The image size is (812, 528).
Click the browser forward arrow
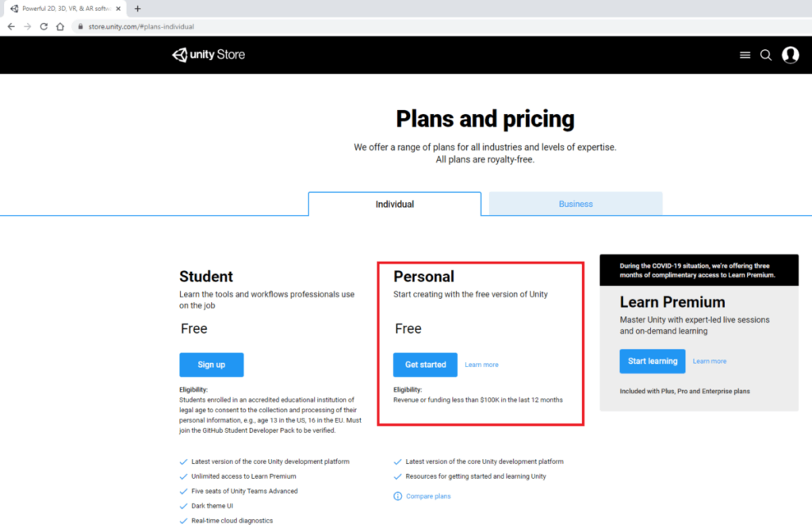coord(27,26)
